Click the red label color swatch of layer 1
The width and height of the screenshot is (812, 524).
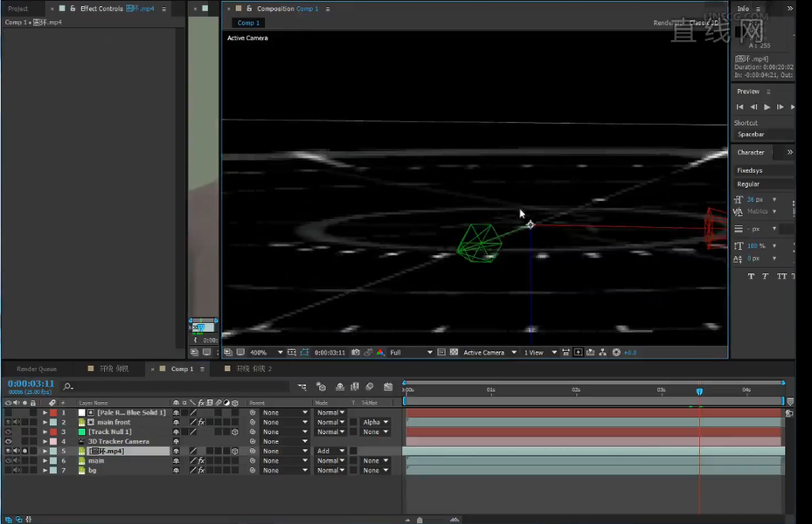coord(53,413)
